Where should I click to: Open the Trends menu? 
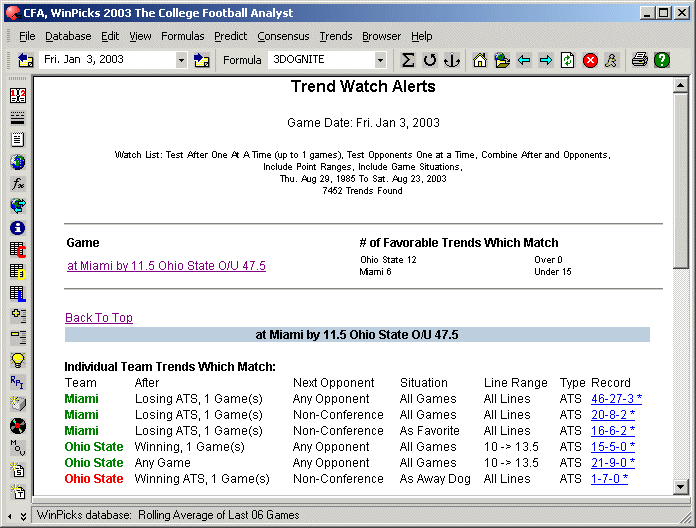point(336,36)
